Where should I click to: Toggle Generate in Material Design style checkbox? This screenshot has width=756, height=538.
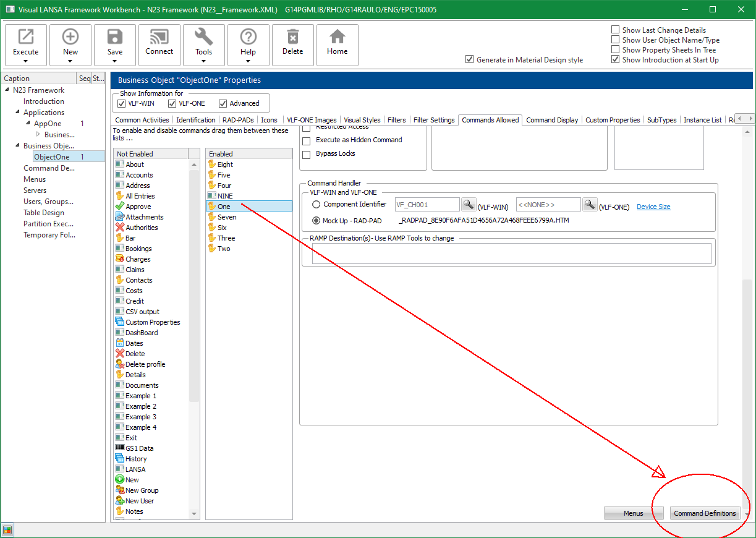point(469,60)
